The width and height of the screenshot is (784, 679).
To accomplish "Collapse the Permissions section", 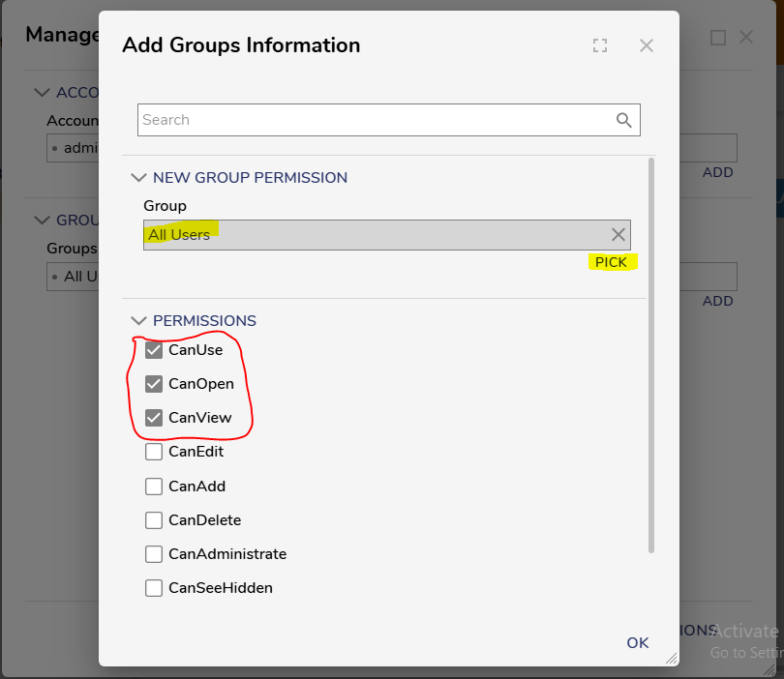I will pos(137,321).
